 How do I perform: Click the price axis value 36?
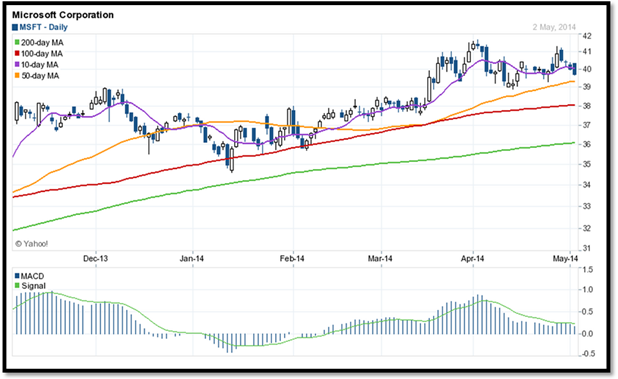pos(587,145)
